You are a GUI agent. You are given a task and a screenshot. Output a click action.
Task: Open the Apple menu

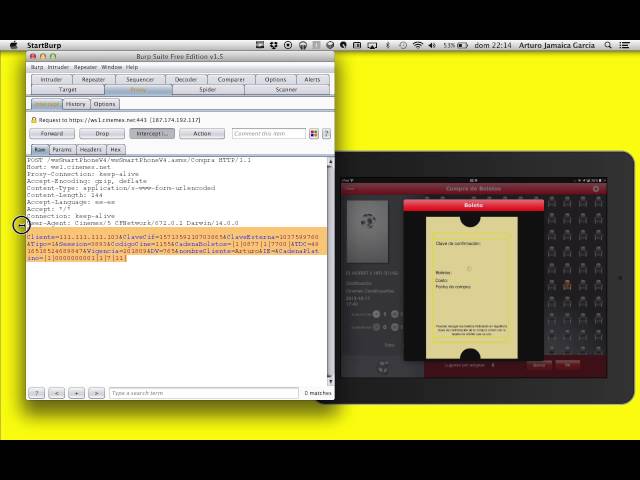tap(13, 45)
